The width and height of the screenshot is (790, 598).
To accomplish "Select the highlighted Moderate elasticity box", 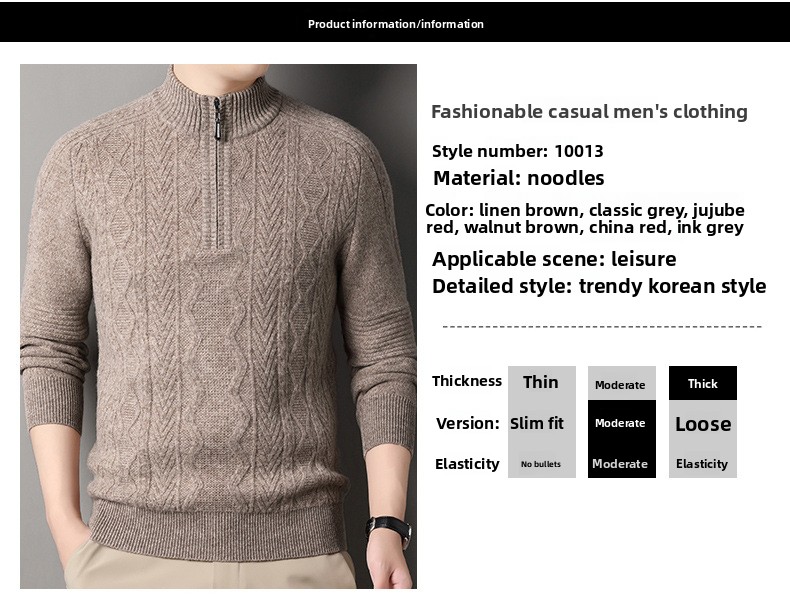I will (622, 463).
